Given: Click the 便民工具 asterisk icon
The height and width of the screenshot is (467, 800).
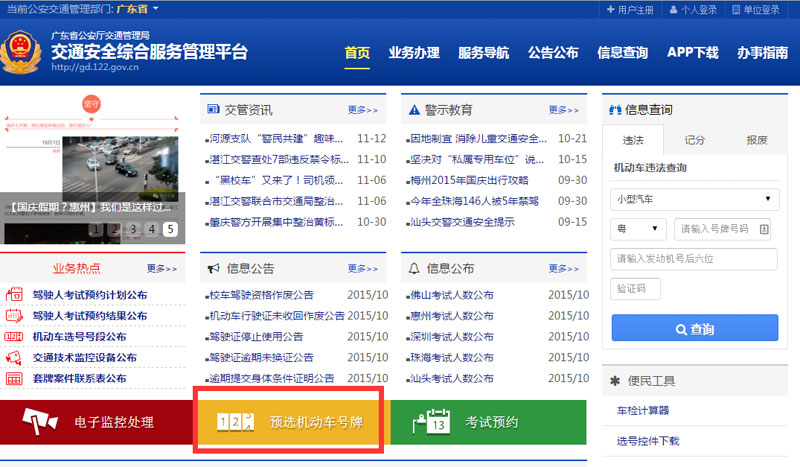Looking at the screenshot, I should pos(615,380).
